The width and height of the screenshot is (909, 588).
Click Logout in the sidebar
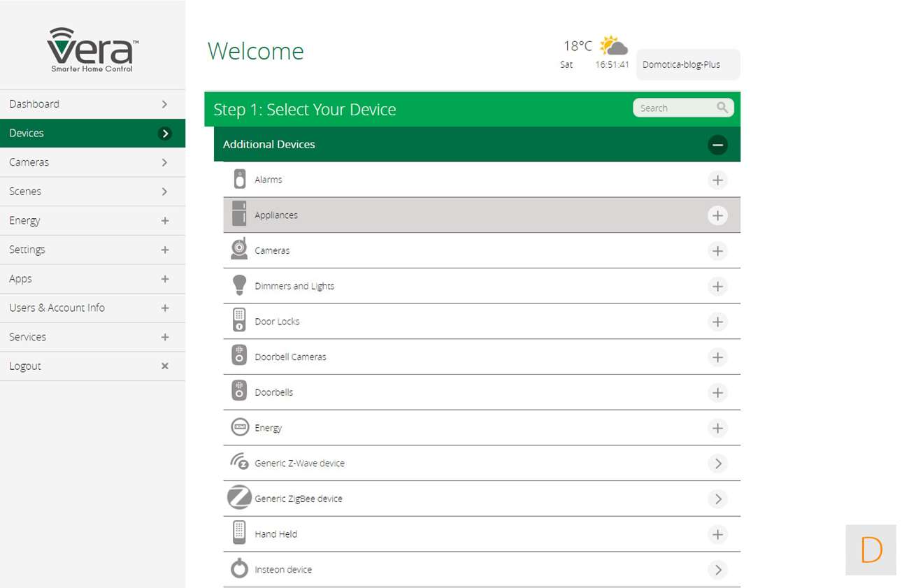(92, 366)
